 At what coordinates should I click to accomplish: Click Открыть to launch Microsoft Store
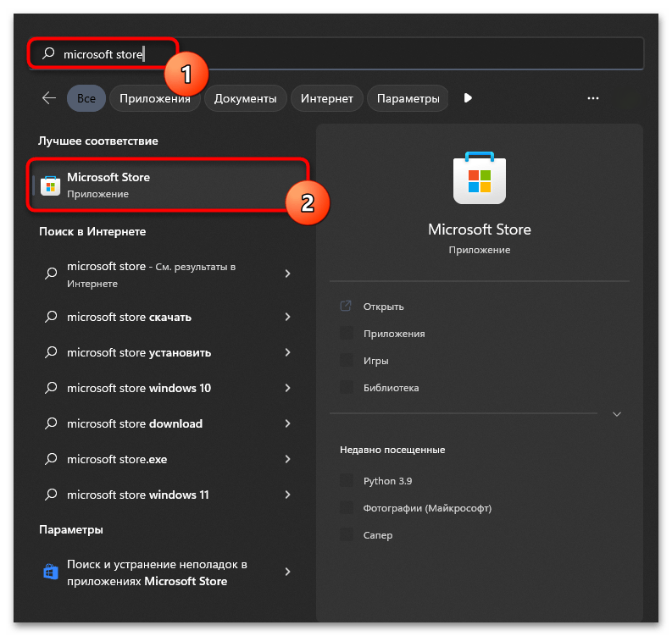(383, 307)
